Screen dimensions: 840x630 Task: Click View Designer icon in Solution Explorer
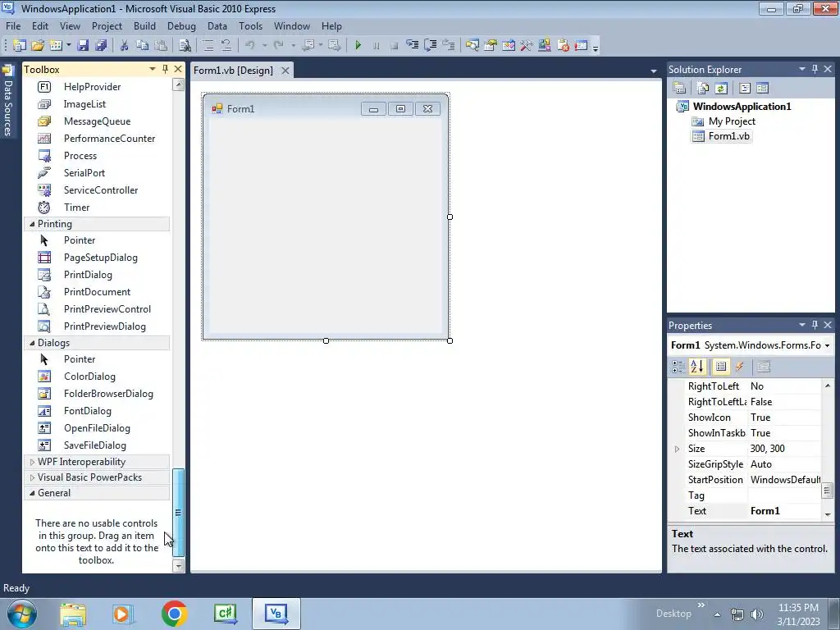pyautogui.click(x=762, y=88)
